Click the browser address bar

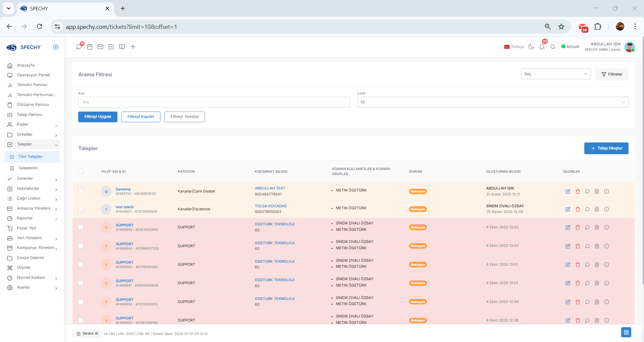tap(302, 27)
